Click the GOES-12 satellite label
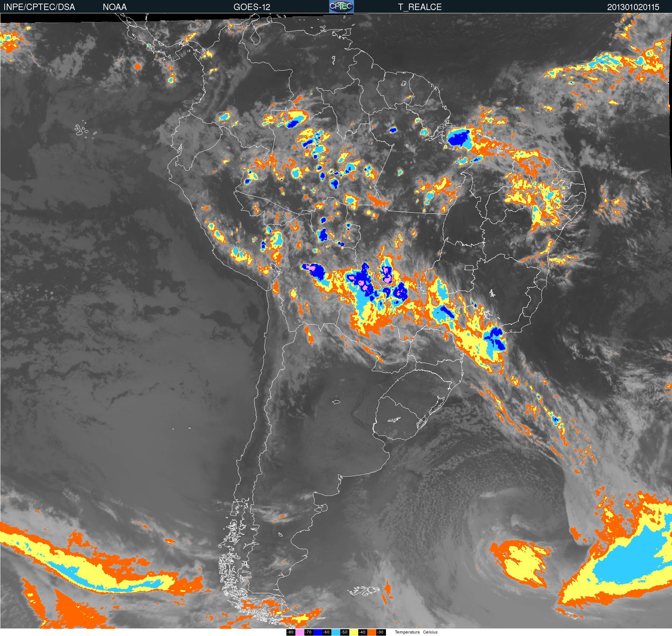This screenshot has height=636, width=672. pos(252,7)
